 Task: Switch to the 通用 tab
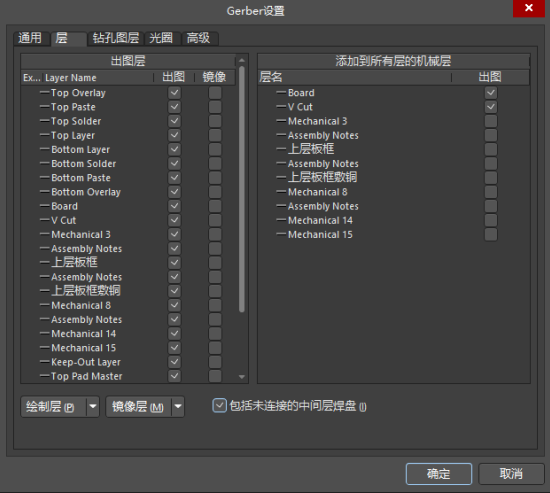point(30,38)
